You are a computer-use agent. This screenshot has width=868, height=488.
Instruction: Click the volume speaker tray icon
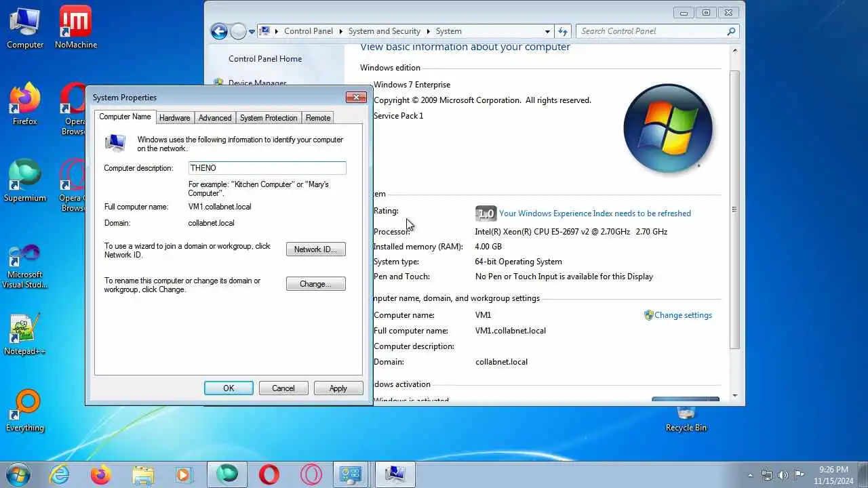[x=783, y=475]
